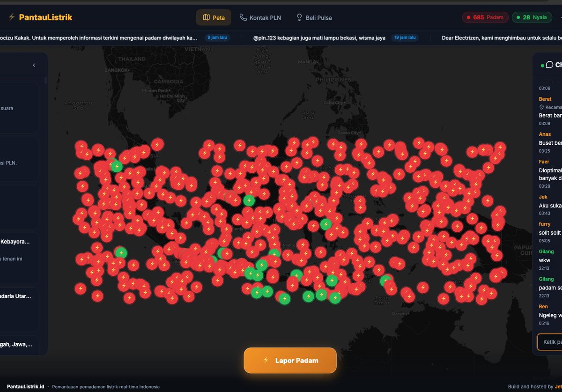
Task: Open report card with the word 'suara'
Action: (x=19, y=108)
